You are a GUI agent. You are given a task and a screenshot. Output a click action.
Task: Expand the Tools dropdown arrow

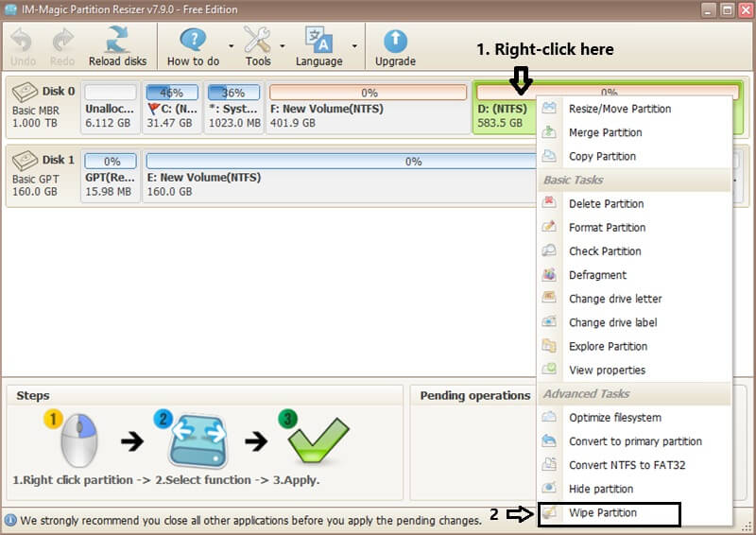282,46
